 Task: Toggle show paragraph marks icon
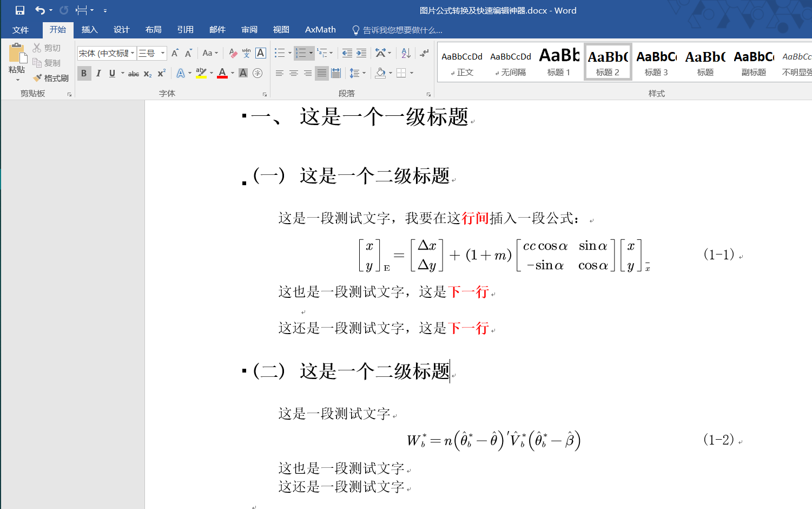425,53
